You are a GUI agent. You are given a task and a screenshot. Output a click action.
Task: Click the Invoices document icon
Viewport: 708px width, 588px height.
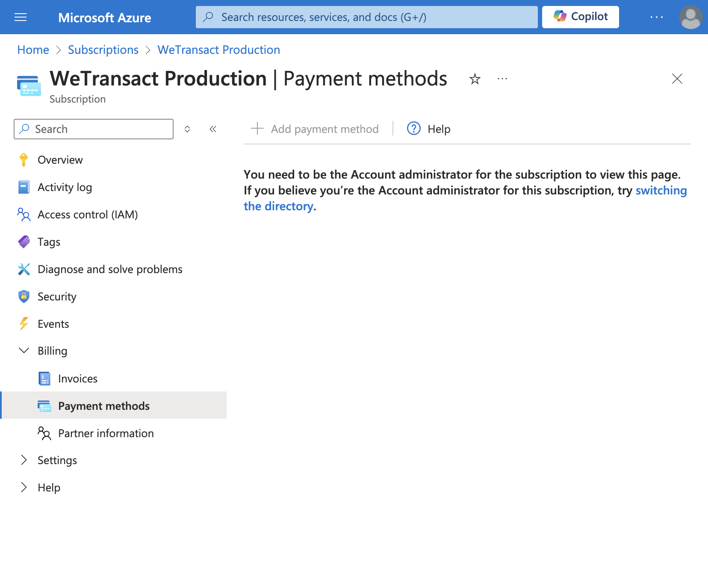44,379
